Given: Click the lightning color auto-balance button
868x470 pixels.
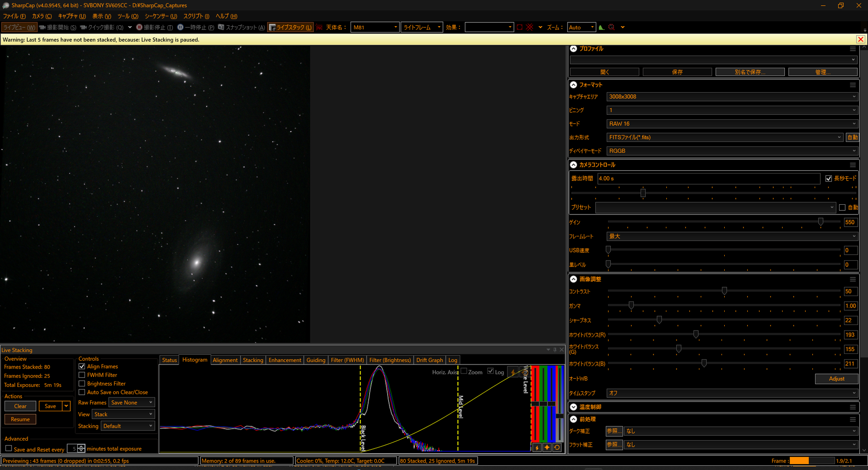Looking at the screenshot, I should pos(536,448).
